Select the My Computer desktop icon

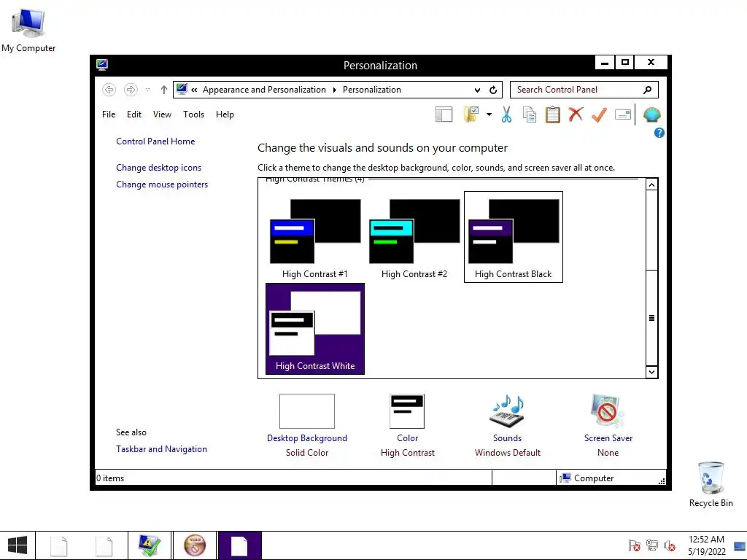tap(28, 30)
